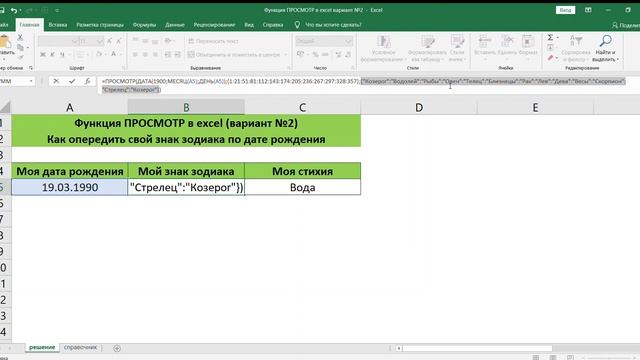The width and height of the screenshot is (640, 360).
Task: Cancel formula entry with X icon
Action: [x=56, y=81]
